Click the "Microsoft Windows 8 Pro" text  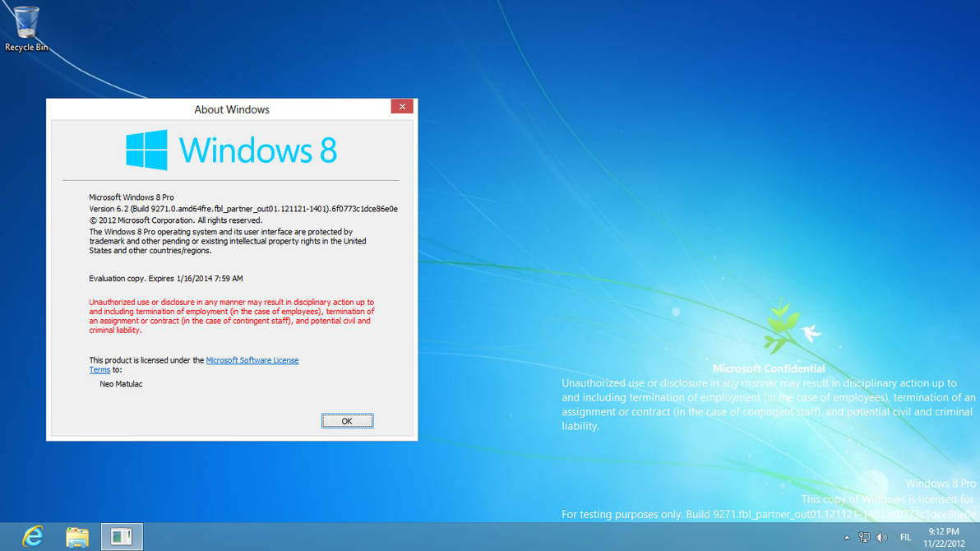click(x=132, y=197)
